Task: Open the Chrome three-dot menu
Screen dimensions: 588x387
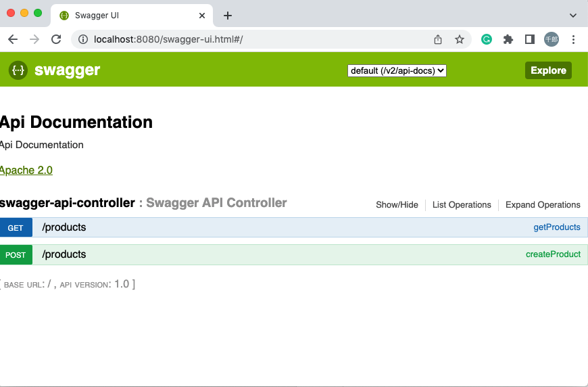Action: pos(573,39)
